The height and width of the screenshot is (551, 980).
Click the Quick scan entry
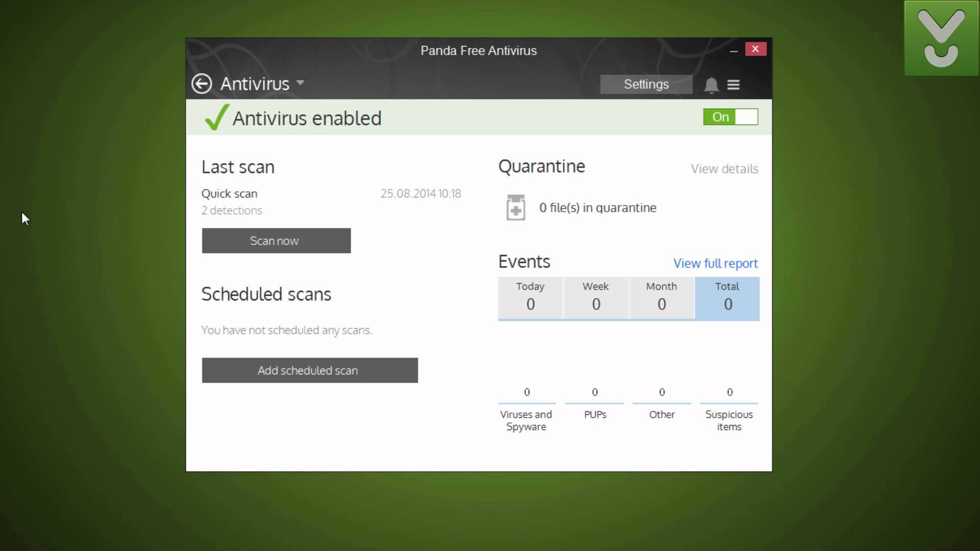[229, 194]
